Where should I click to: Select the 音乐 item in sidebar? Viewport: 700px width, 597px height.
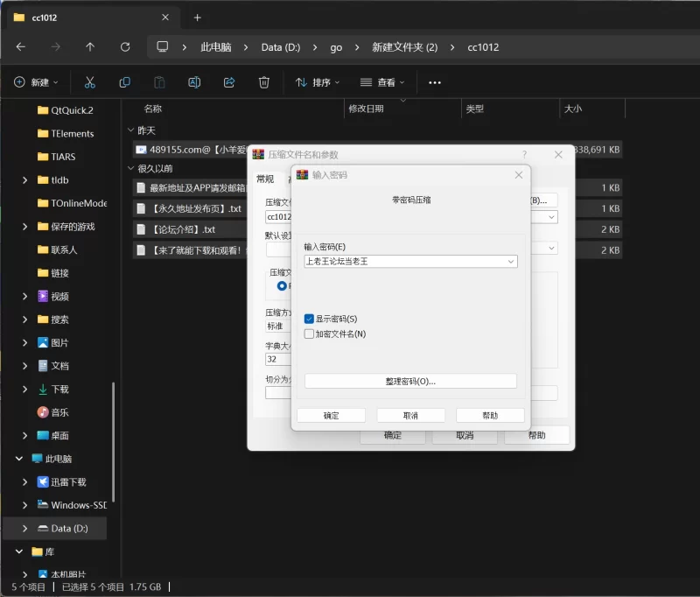53,412
